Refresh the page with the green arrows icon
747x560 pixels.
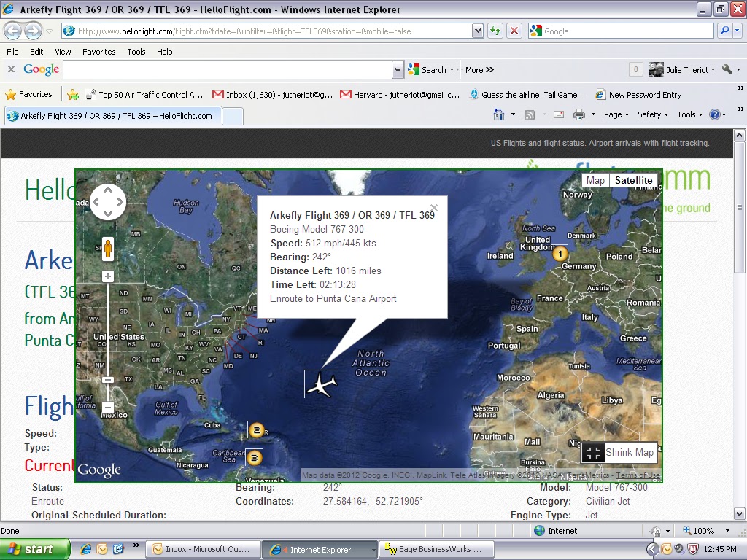pos(495,31)
